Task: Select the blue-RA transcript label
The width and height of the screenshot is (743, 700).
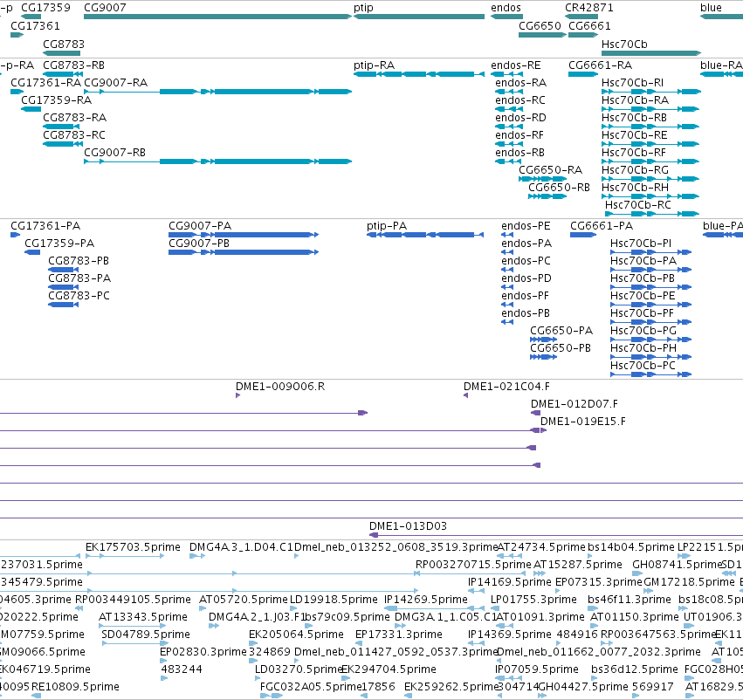Action: coord(721,65)
